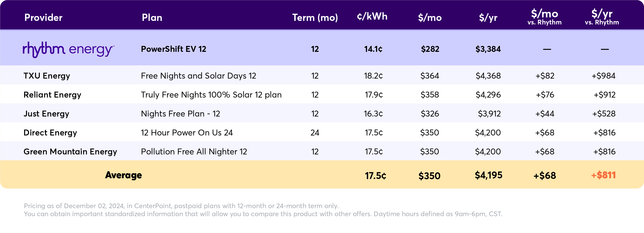Click the Direct Energy provider name
The width and height of the screenshot is (644, 233).
50,133
